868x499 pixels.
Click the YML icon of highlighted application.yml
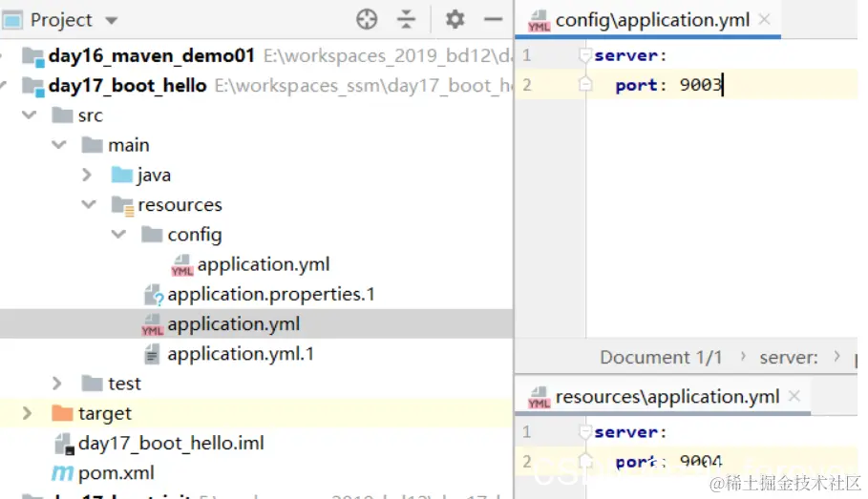(152, 324)
